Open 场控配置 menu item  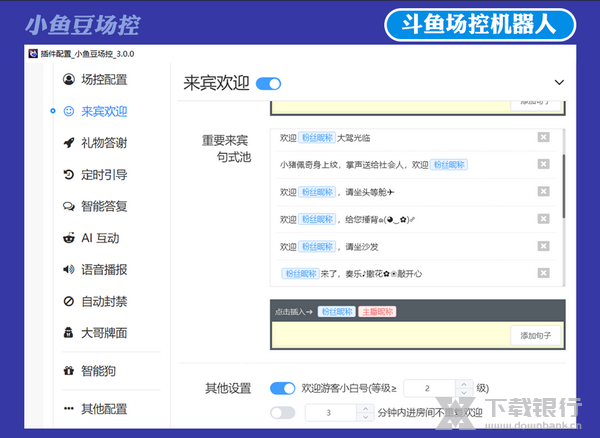104,79
